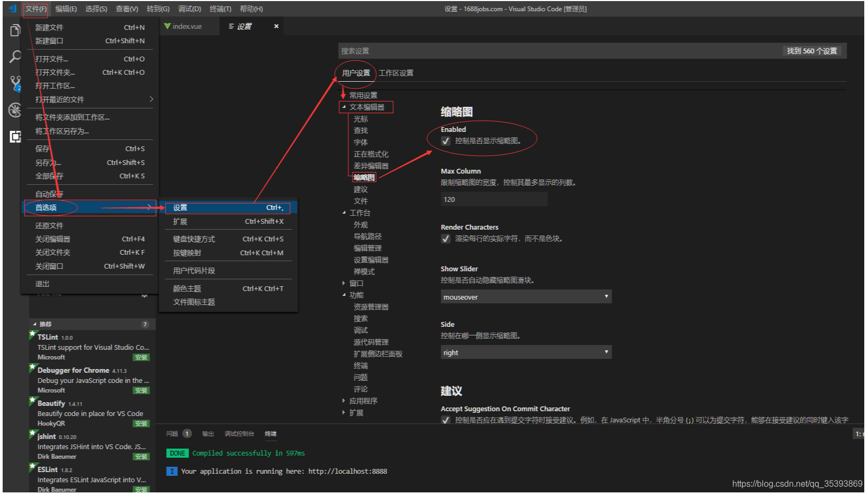
Task: Open the Show Slider mouseover dropdown
Action: [x=526, y=297]
